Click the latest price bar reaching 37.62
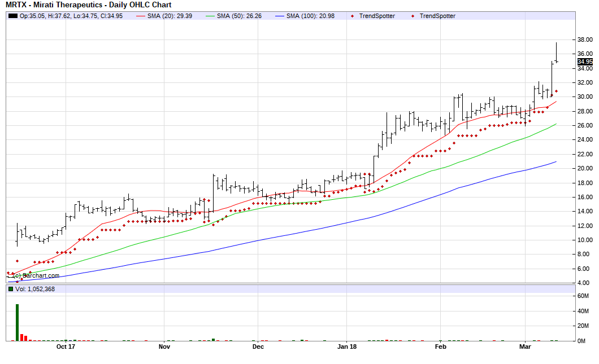The width and height of the screenshot is (599, 364). click(x=556, y=52)
